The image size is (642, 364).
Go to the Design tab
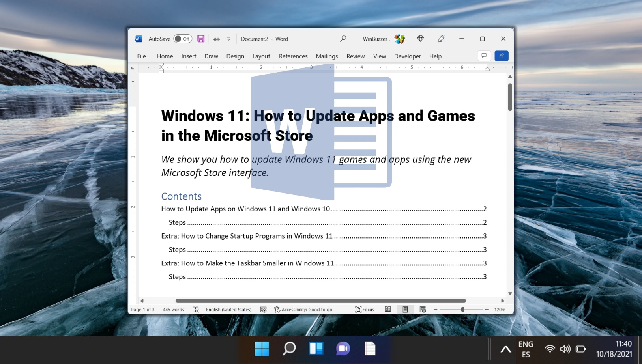(235, 56)
